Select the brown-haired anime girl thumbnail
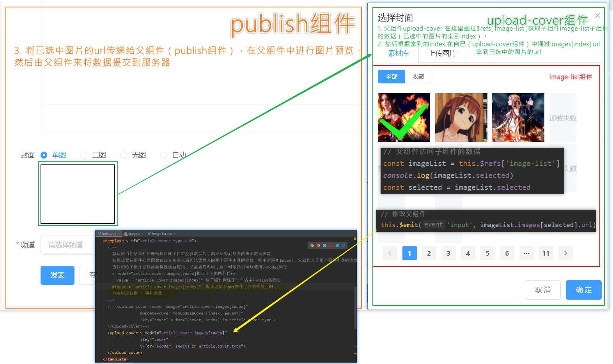 point(461,117)
